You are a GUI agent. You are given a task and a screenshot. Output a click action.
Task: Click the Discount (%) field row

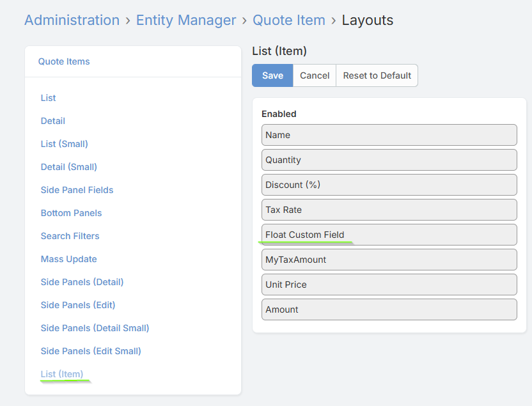389,185
